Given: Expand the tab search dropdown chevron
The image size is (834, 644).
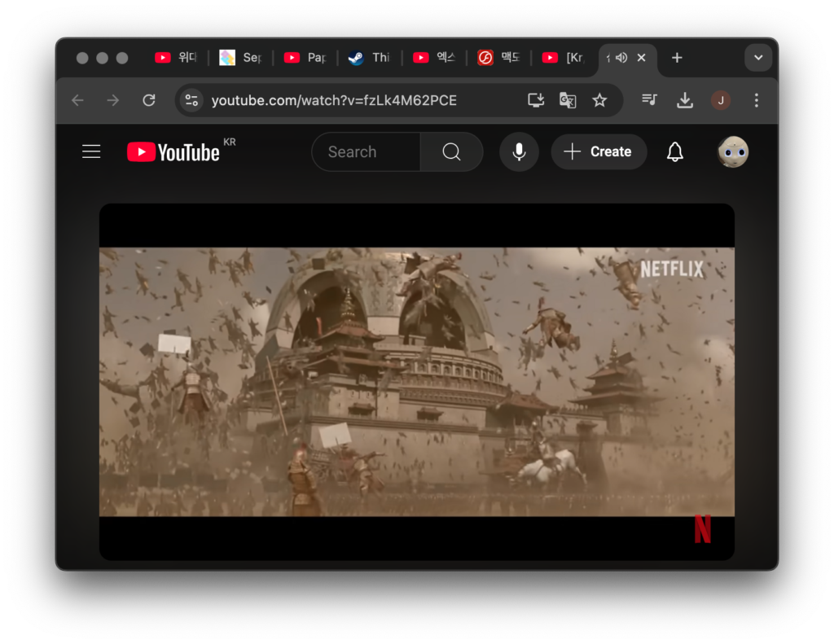Looking at the screenshot, I should pos(758,58).
